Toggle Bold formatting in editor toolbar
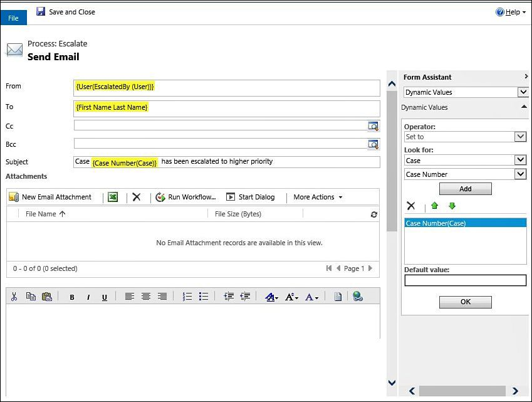This screenshot has width=532, height=402. [72, 297]
